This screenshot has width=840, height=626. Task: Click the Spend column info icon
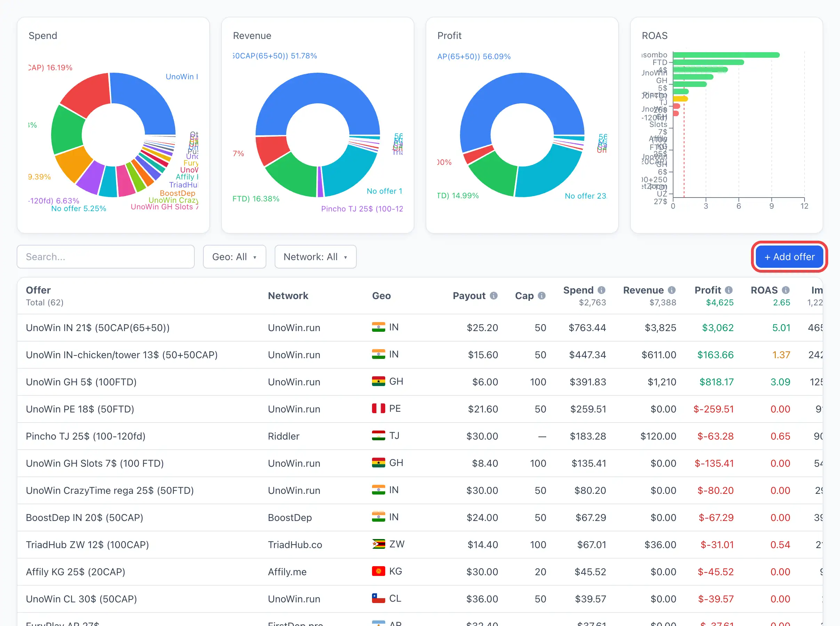click(x=601, y=290)
